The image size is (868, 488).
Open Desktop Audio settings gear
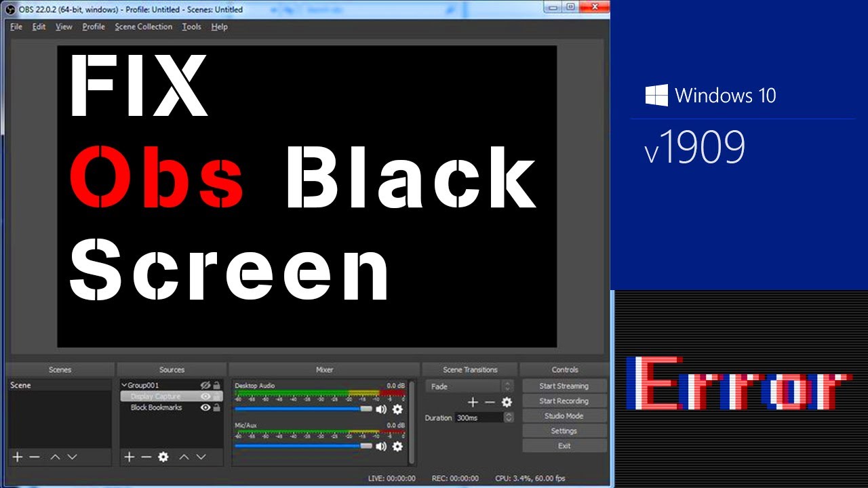point(397,409)
